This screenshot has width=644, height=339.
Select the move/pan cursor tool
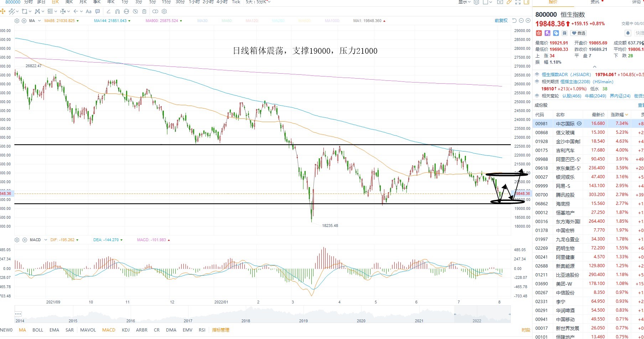tap(2, 11)
